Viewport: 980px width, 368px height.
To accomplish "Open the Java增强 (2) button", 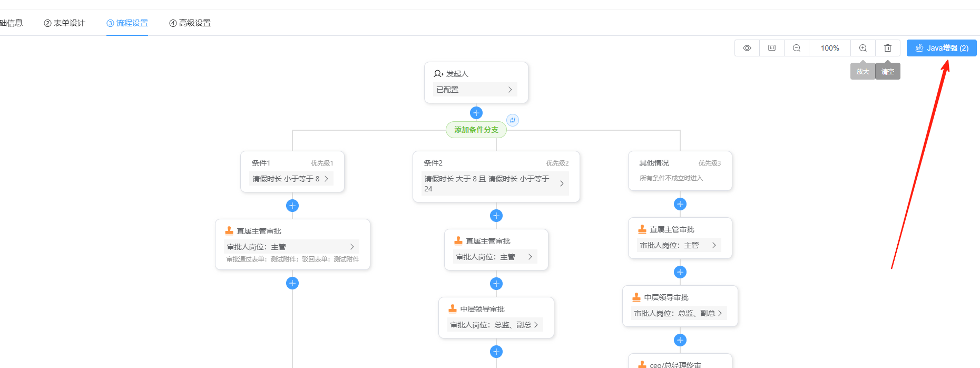I will click(942, 48).
